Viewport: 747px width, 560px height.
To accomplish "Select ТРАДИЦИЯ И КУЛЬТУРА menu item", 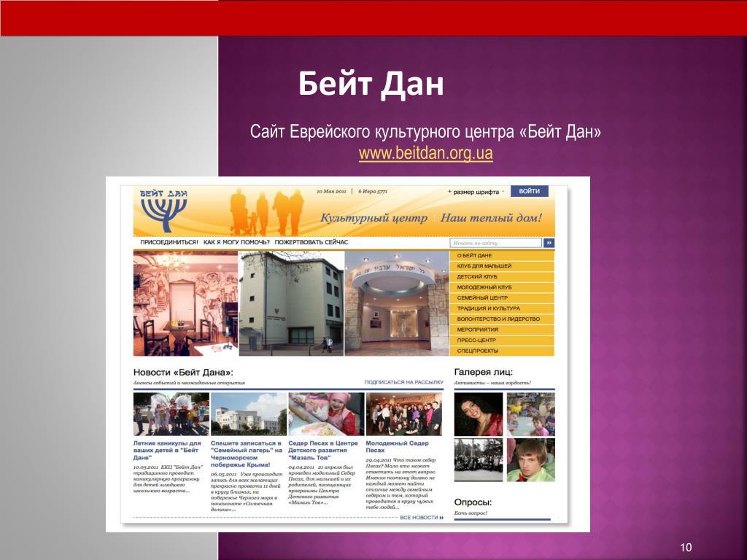I will tap(502, 308).
